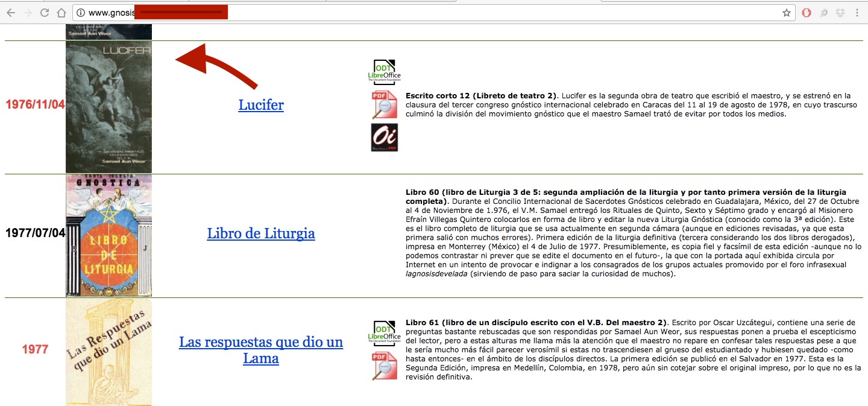Download the Lucifer PDF file
Screen dimensions: 868x406
click(384, 105)
